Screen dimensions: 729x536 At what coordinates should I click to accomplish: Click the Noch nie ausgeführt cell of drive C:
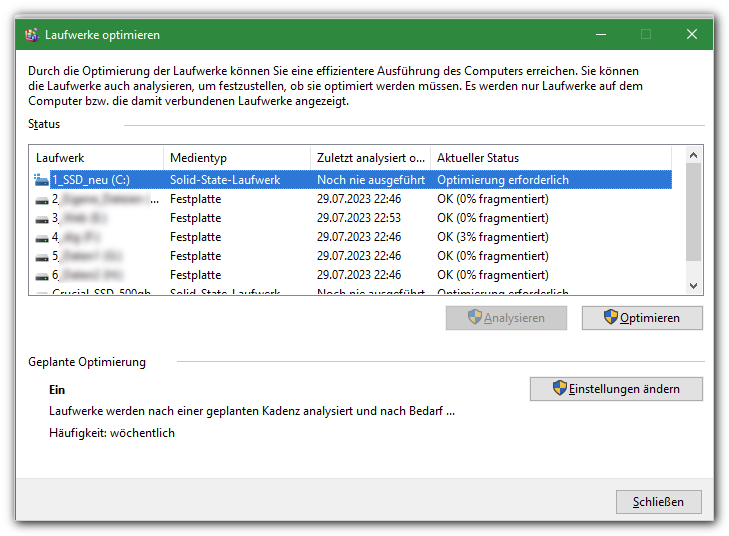pos(371,180)
